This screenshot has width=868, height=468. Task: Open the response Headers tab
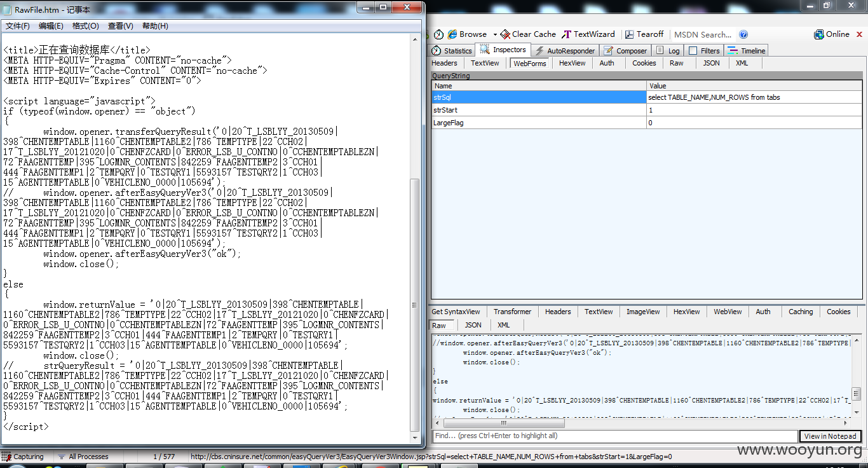[x=558, y=312]
